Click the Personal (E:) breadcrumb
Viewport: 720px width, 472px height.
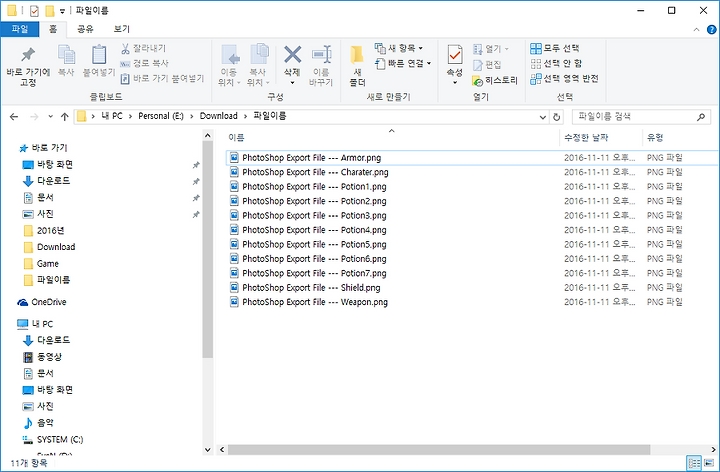coord(160,116)
